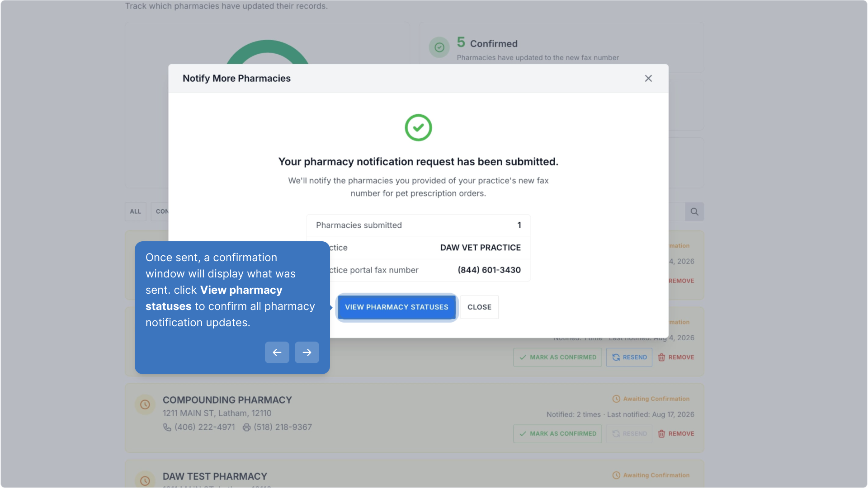
Task: Go to previous tour step arrow
Action: pyautogui.click(x=277, y=352)
